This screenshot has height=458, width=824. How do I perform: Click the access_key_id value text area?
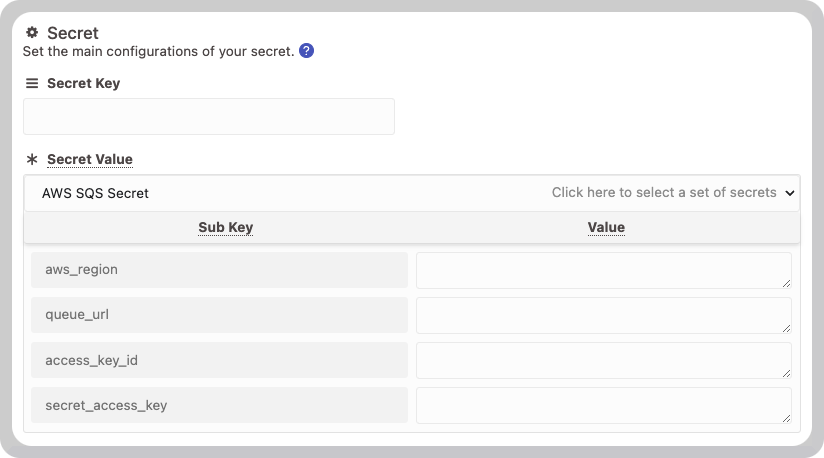tap(604, 360)
